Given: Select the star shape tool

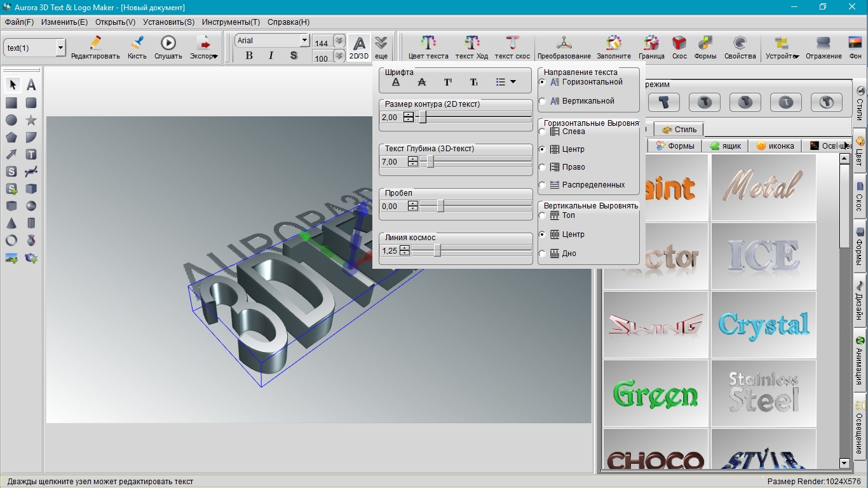Looking at the screenshot, I should pos(31,120).
